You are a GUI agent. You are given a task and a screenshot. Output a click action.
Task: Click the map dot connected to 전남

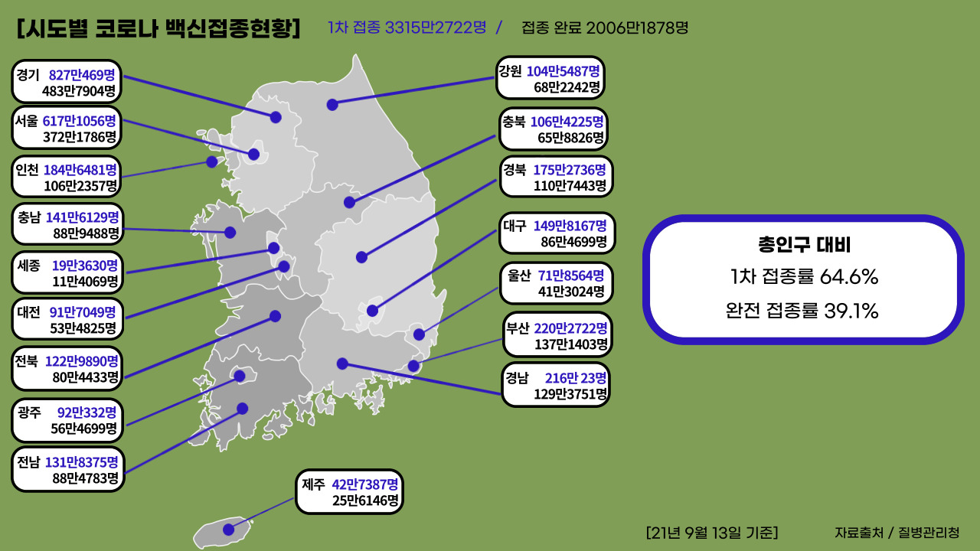[243, 409]
